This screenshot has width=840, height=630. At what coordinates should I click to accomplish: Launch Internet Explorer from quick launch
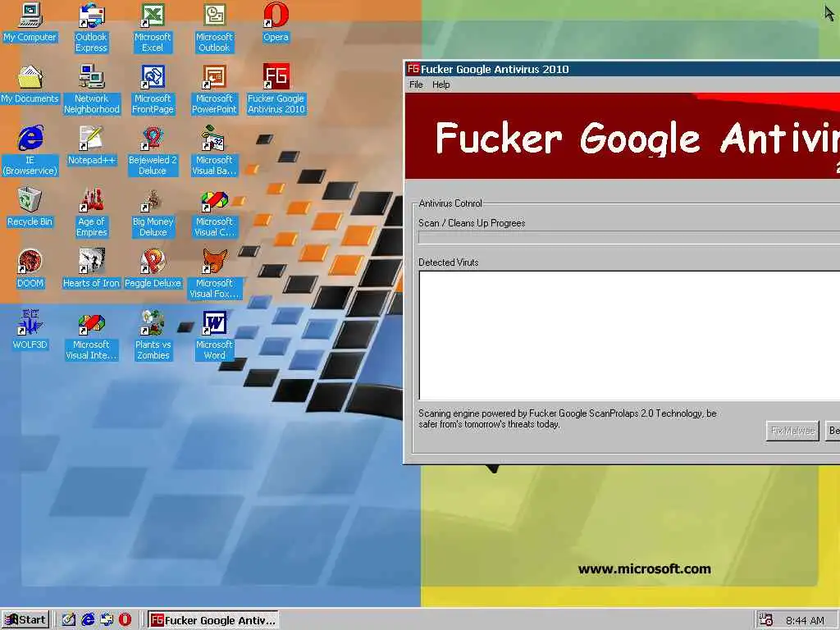coord(88,620)
